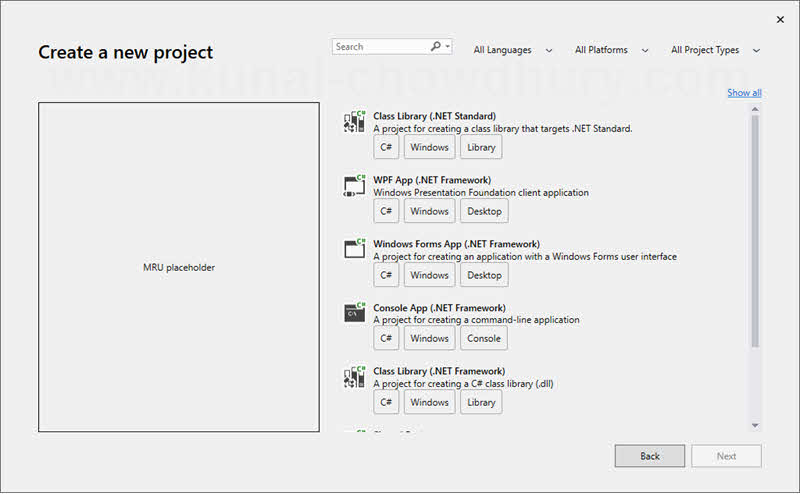The height and width of the screenshot is (494, 800).
Task: Click the Console tag under Console App
Action: coord(484,338)
